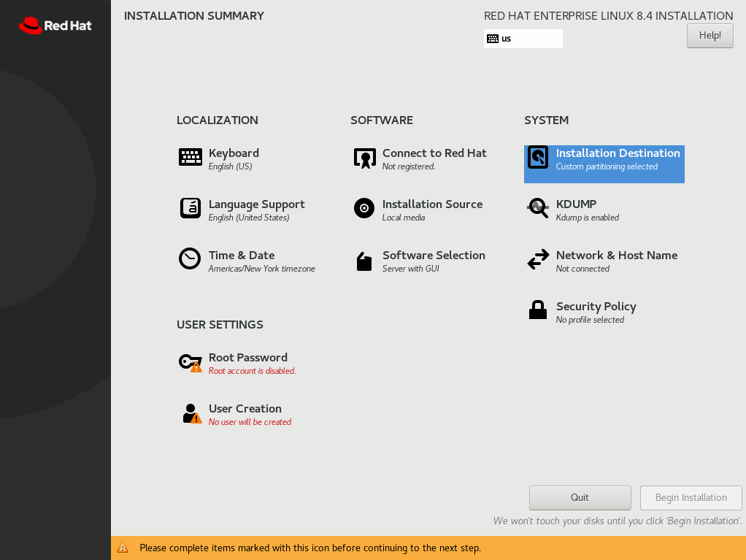Viewport: 746px width, 560px height.
Task: Open Language Support settings title
Action: coord(256,204)
